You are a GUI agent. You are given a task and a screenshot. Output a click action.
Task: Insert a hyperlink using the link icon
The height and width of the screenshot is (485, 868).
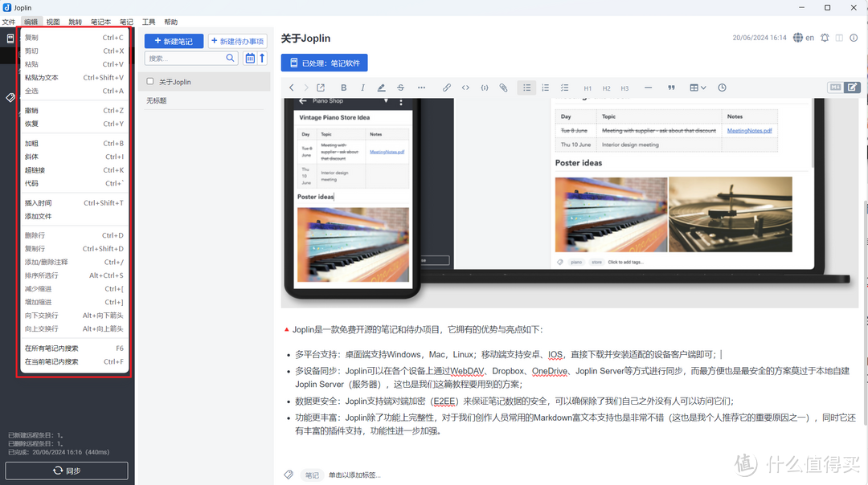tap(447, 88)
